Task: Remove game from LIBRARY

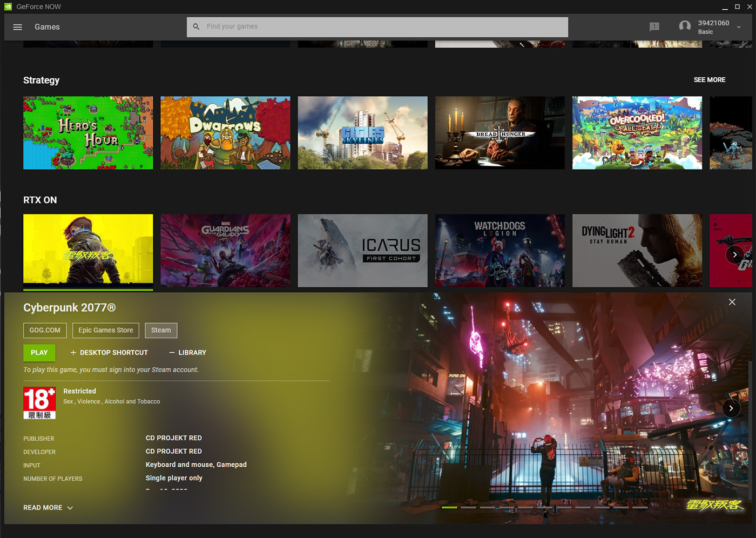Action: pyautogui.click(x=187, y=353)
